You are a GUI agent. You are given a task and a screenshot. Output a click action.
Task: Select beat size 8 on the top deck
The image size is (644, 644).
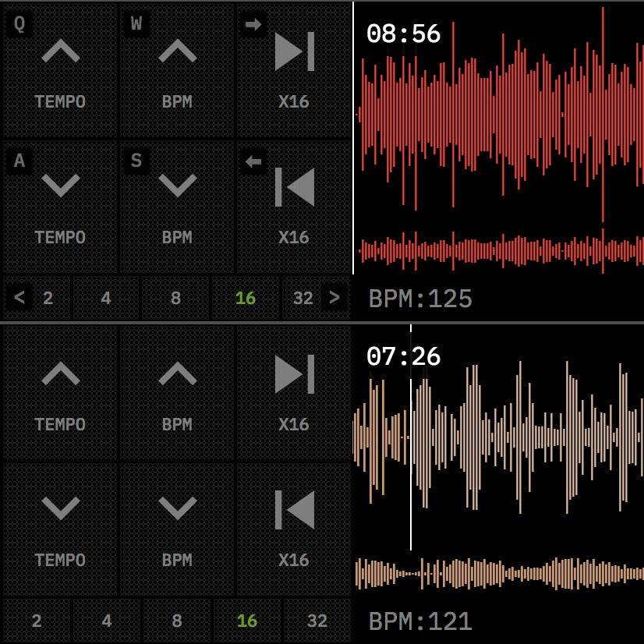[175, 298]
